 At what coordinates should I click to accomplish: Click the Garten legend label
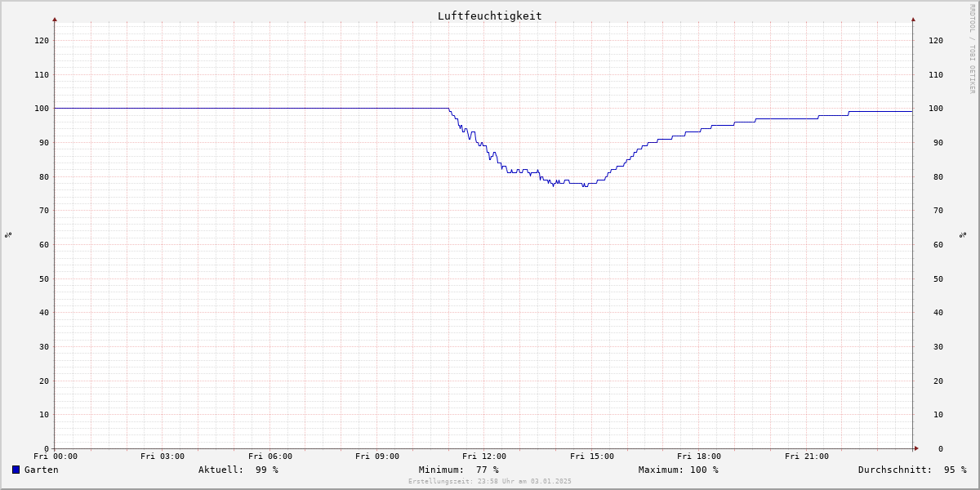point(42,470)
